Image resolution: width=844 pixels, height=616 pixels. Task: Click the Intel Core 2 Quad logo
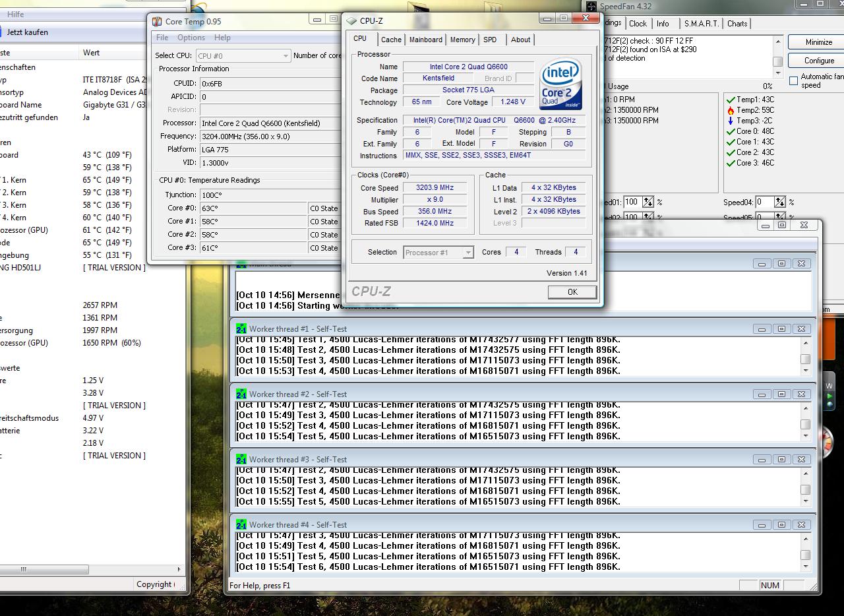pyautogui.click(x=561, y=84)
